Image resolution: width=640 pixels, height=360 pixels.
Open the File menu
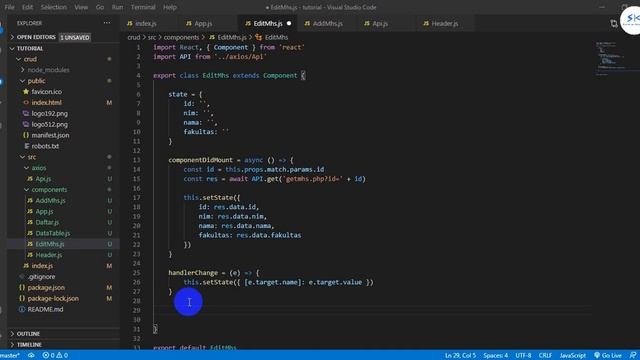[9, 7]
